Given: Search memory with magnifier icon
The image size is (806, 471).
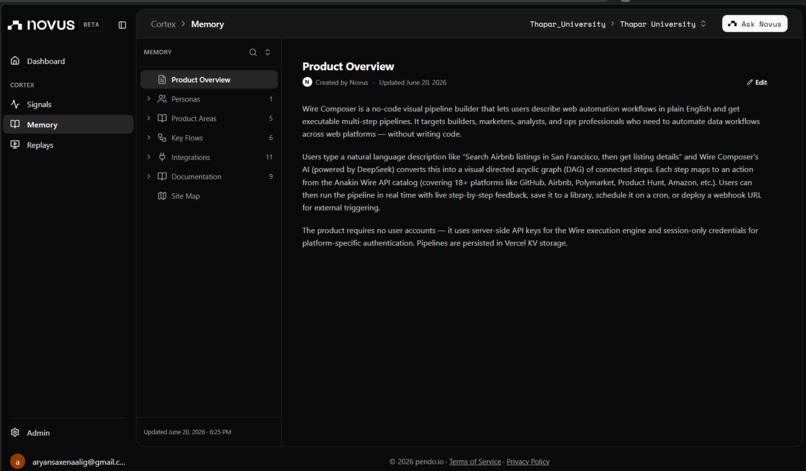Looking at the screenshot, I should pyautogui.click(x=253, y=52).
